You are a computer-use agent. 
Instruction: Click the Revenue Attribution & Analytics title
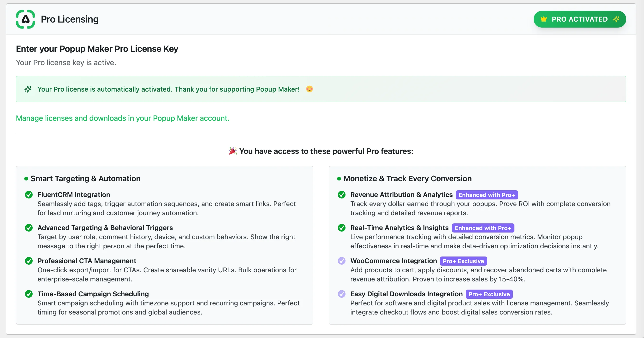pyautogui.click(x=401, y=195)
